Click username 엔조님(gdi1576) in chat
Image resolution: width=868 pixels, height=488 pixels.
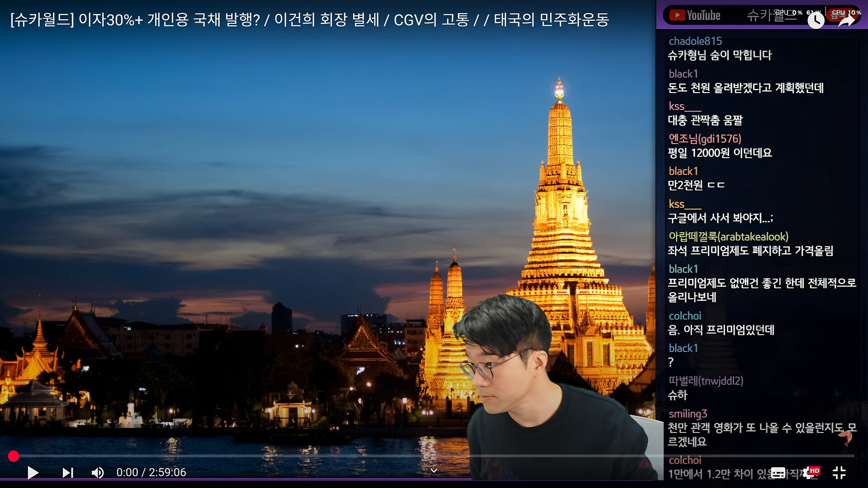[705, 139]
